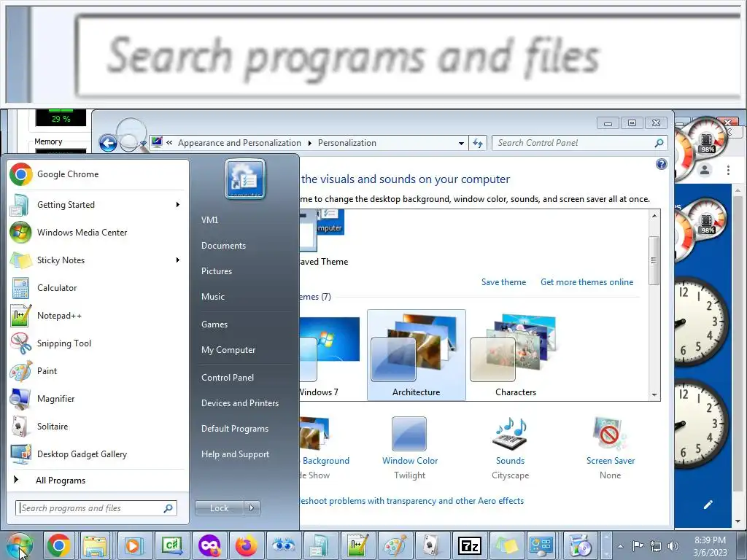Launch the media player taskbar icon

[x=134, y=545]
